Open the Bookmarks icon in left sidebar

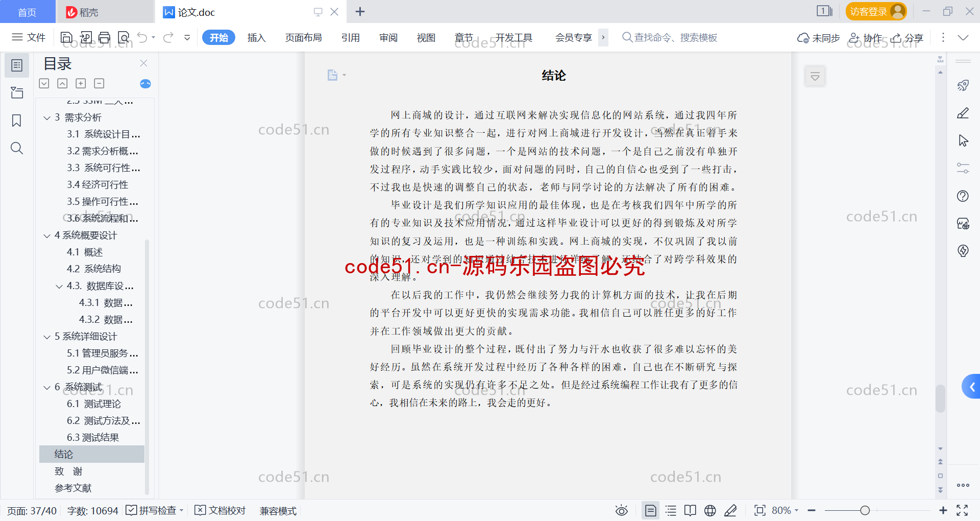tap(17, 121)
